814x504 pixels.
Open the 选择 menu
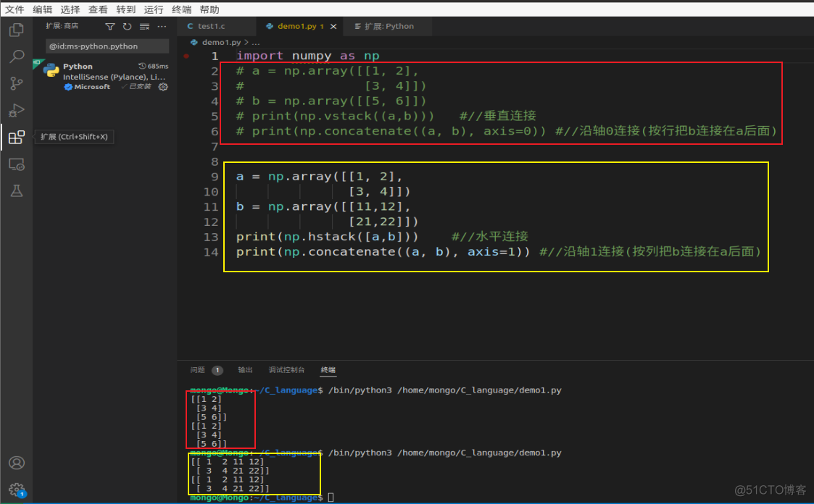click(x=70, y=9)
